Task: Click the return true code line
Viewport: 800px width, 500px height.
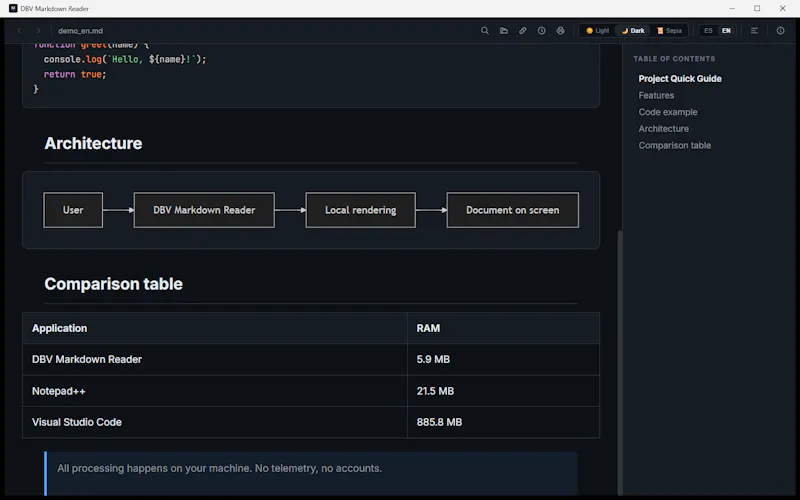Action: click(x=75, y=74)
